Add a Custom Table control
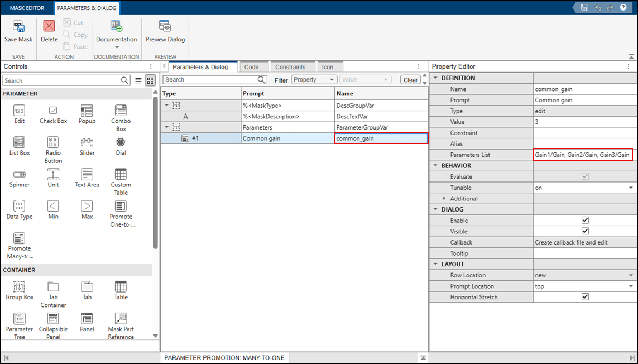Screen dimensions: 638x364 click(121, 181)
